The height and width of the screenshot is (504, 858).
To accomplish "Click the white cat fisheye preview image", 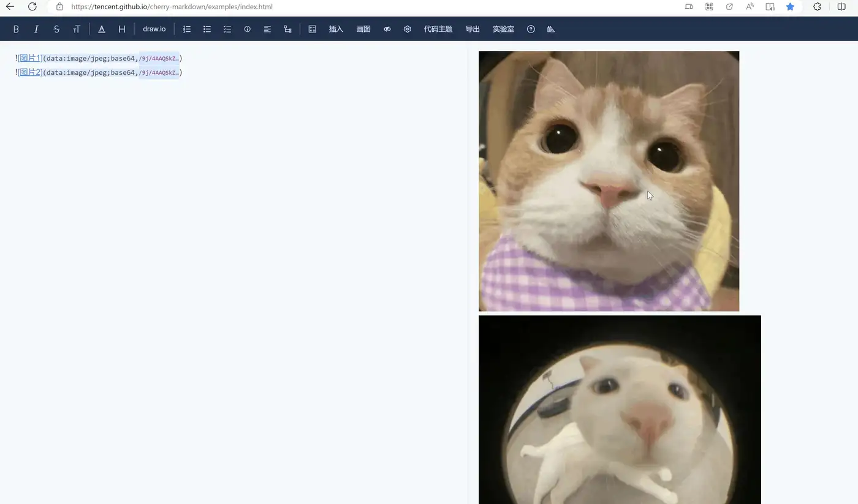I will [620, 410].
